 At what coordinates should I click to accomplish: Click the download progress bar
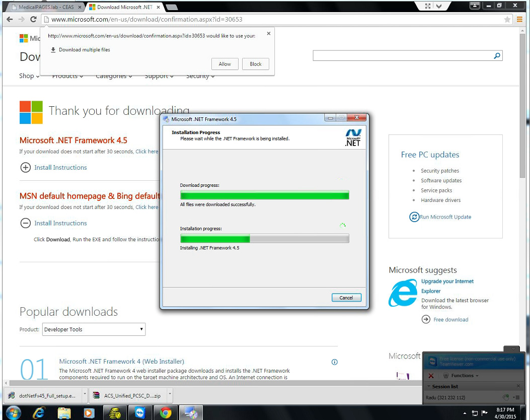[265, 195]
